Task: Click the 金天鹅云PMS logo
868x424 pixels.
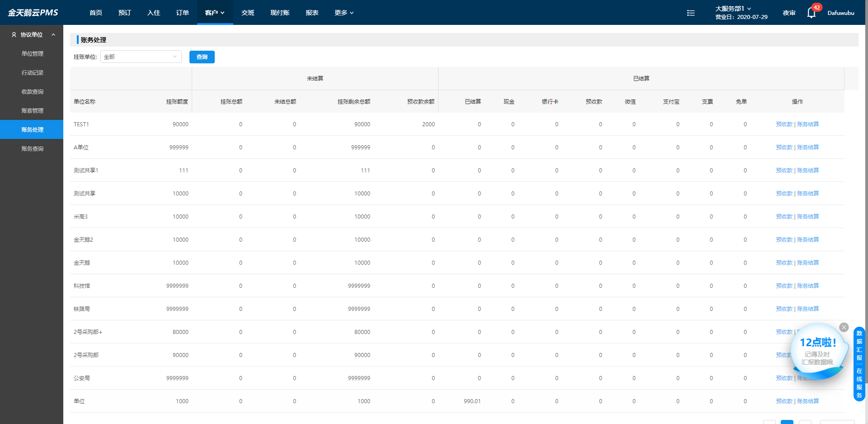Action: (x=33, y=13)
